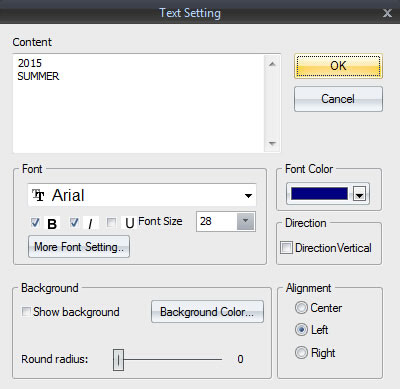Click the bold B icon
The image size is (400, 389).
[x=52, y=224]
